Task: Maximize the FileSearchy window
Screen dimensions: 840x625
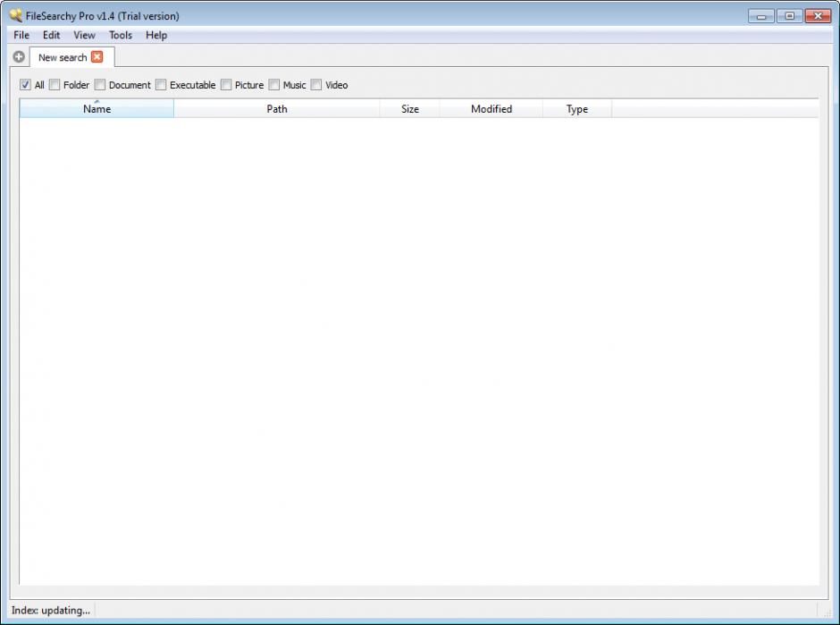Action: pos(790,16)
